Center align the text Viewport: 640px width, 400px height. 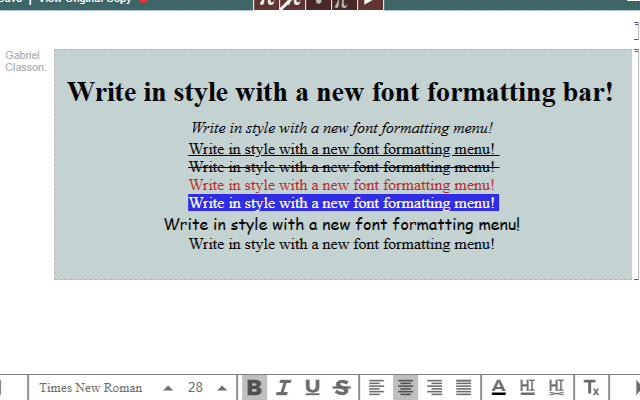pyautogui.click(x=405, y=388)
